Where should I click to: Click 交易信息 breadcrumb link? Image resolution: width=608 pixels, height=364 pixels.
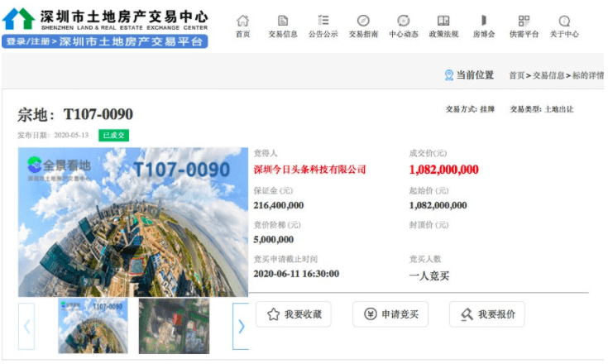click(548, 75)
